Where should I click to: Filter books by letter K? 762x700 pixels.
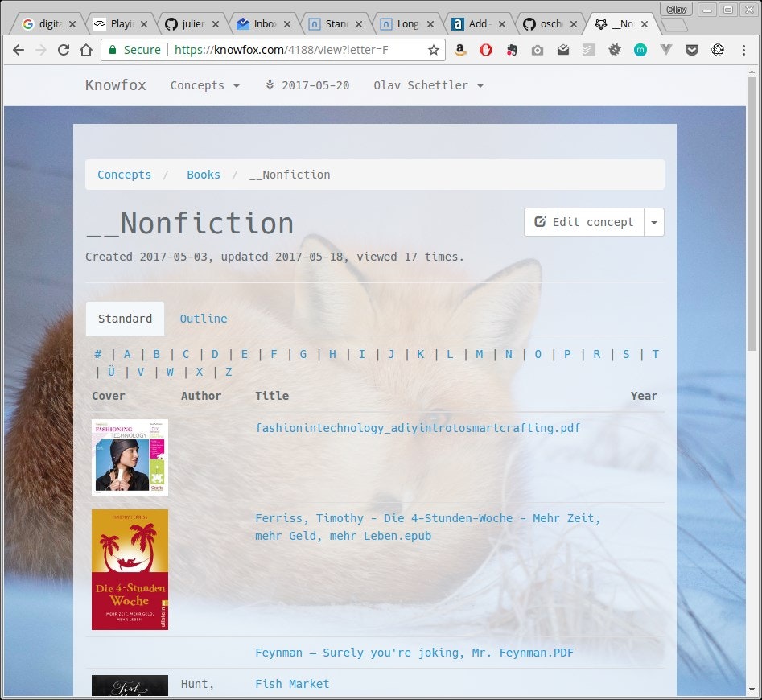point(421,355)
